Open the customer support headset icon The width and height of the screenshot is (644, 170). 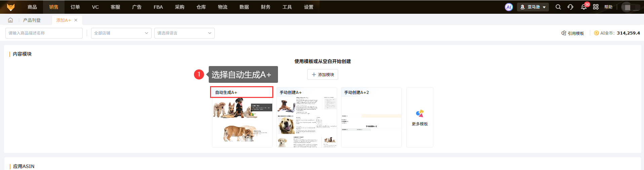click(570, 7)
